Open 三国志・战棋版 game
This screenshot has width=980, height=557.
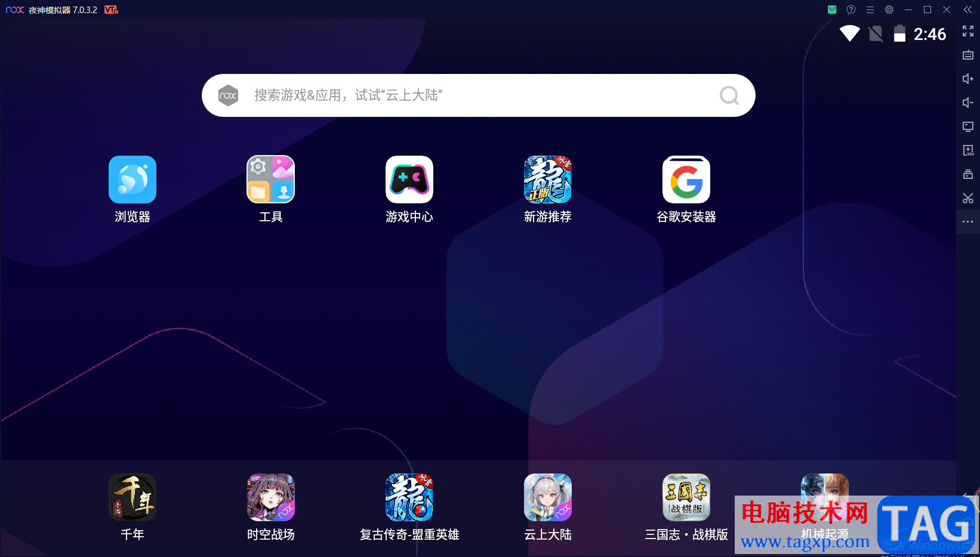(x=686, y=497)
